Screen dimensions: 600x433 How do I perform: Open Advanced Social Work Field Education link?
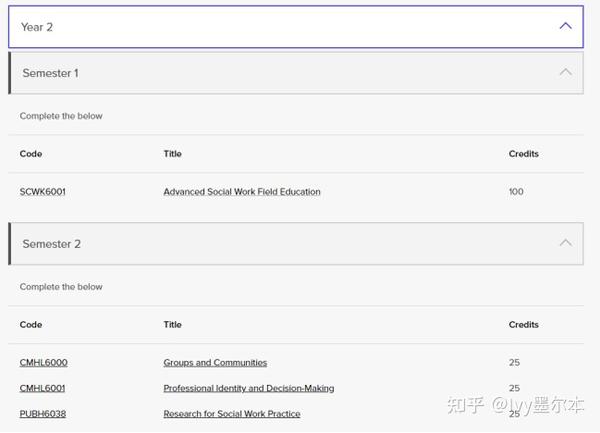pos(242,192)
